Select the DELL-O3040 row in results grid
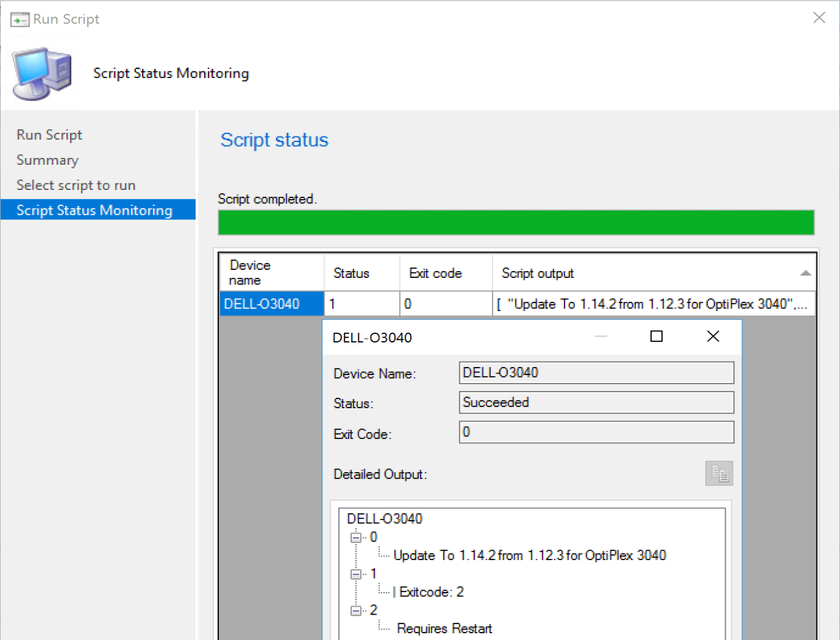 coord(271,304)
